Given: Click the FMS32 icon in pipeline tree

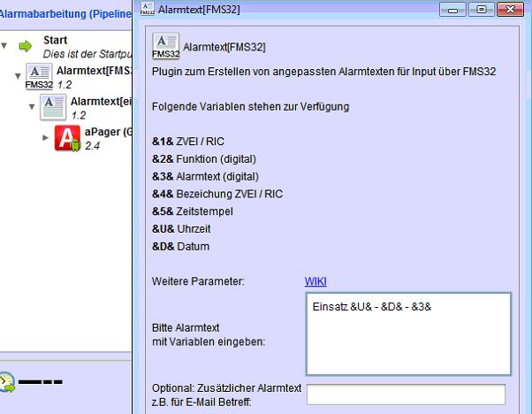Looking at the screenshot, I should pyautogui.click(x=39, y=77).
